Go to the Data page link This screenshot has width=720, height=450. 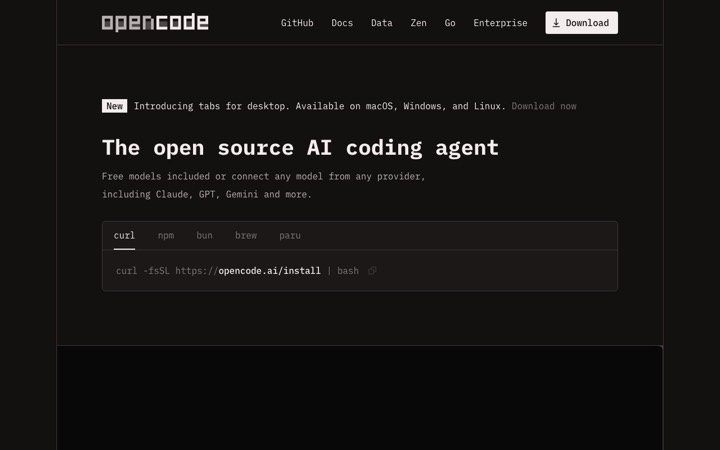pos(382,23)
